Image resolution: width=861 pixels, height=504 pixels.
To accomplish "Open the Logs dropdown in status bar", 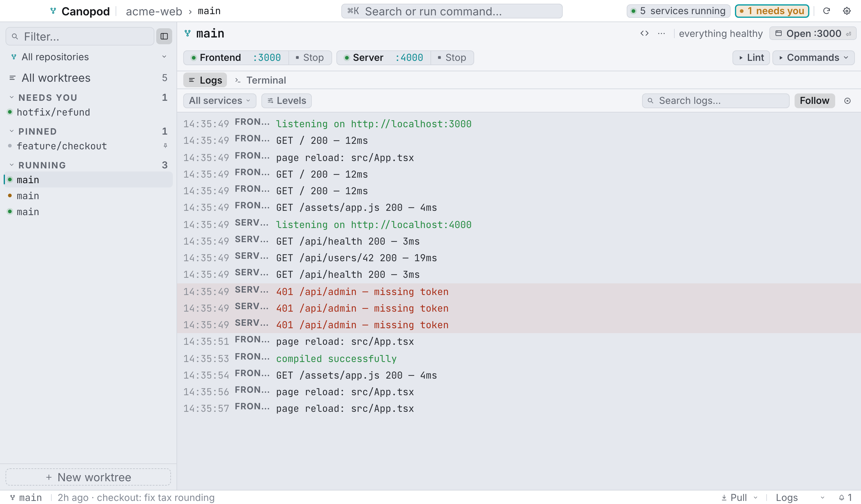I will (x=800, y=498).
